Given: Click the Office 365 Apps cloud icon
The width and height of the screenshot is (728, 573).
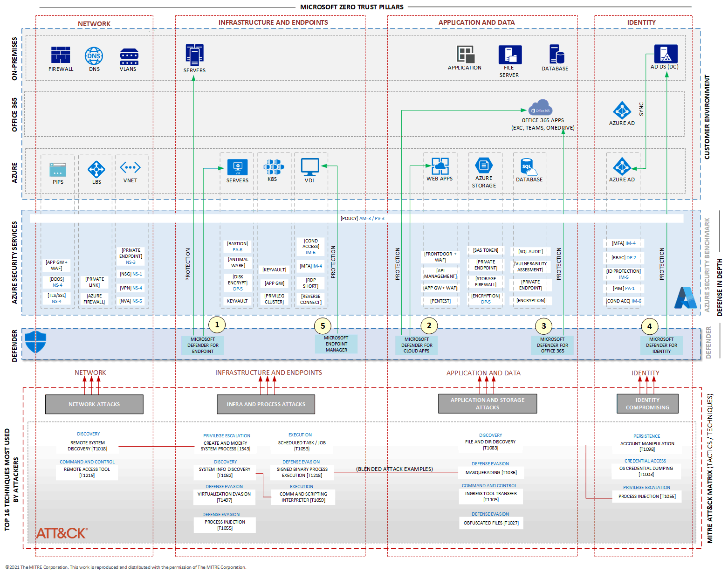Looking at the screenshot, I should [541, 107].
